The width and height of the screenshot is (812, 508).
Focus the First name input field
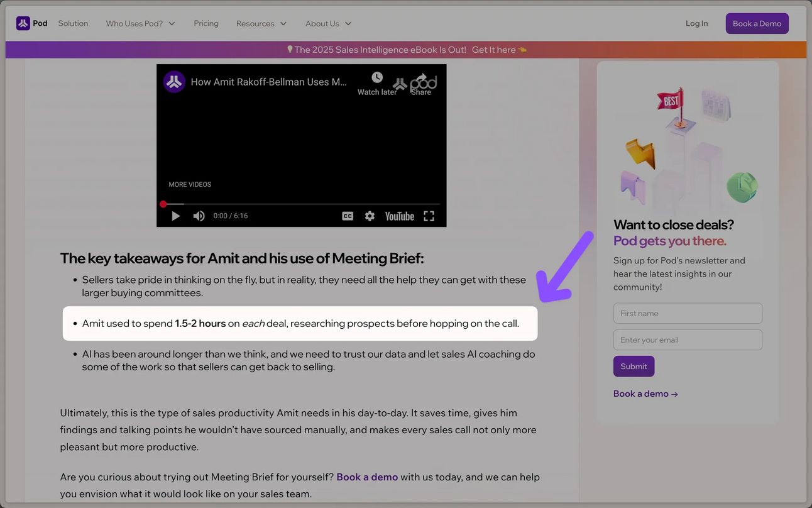pyautogui.click(x=688, y=313)
